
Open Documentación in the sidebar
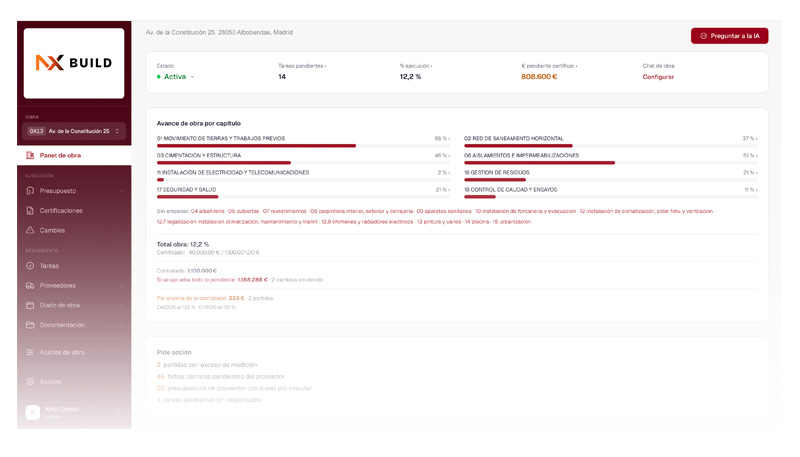(x=62, y=325)
